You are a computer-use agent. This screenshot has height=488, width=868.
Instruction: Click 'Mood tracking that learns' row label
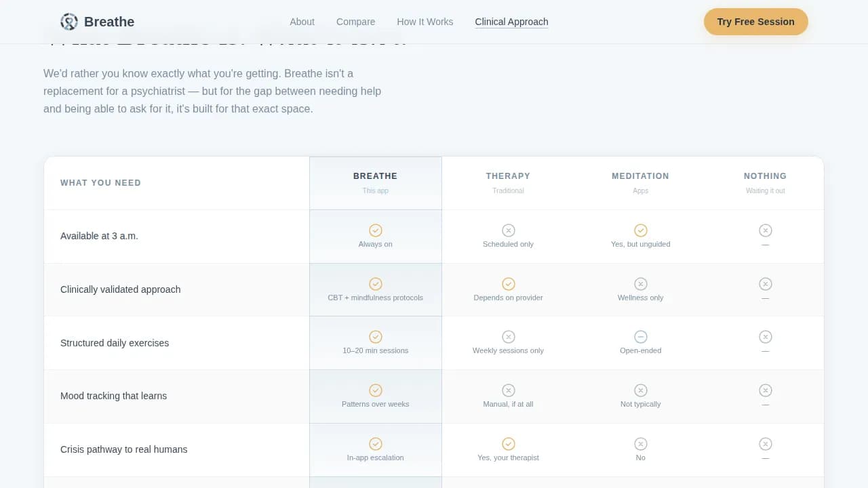(113, 396)
